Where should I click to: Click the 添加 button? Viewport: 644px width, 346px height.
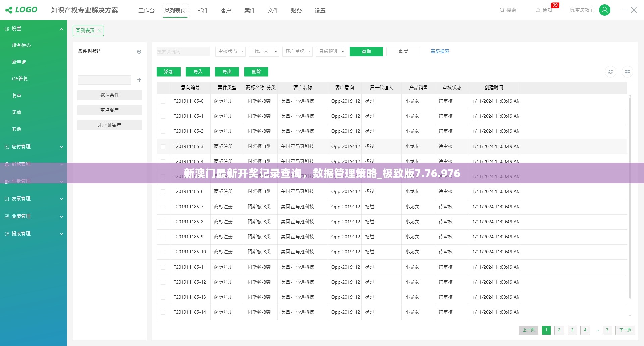tap(169, 72)
